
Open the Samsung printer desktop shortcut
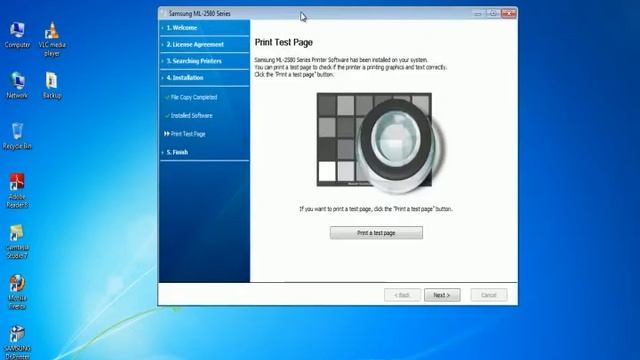[x=17, y=342]
